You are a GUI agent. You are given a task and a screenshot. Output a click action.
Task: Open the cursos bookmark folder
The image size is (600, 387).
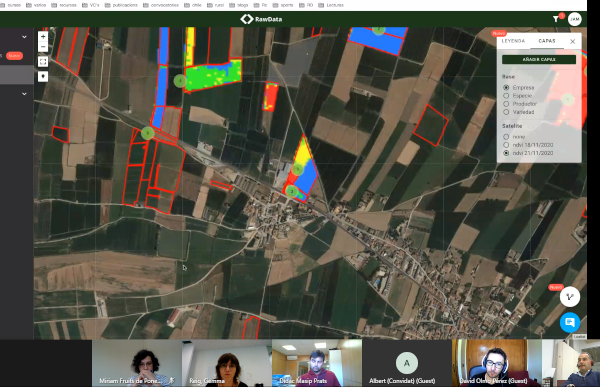tap(10, 5)
